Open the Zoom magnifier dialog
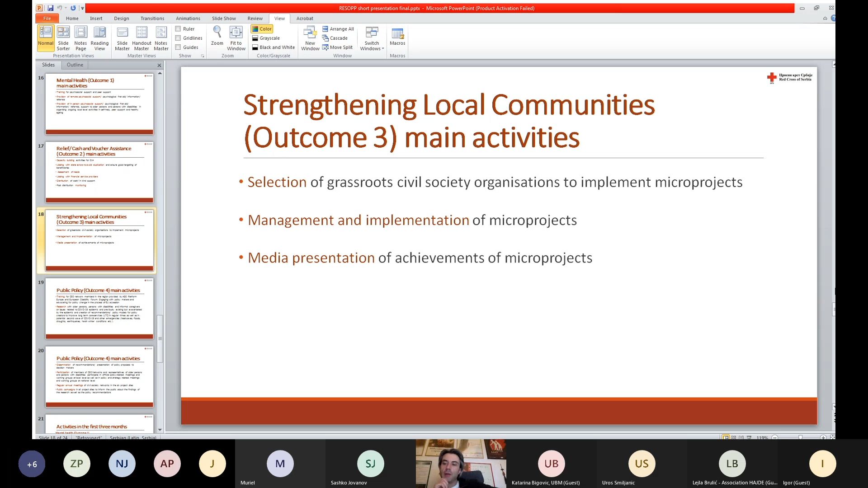 [217, 36]
